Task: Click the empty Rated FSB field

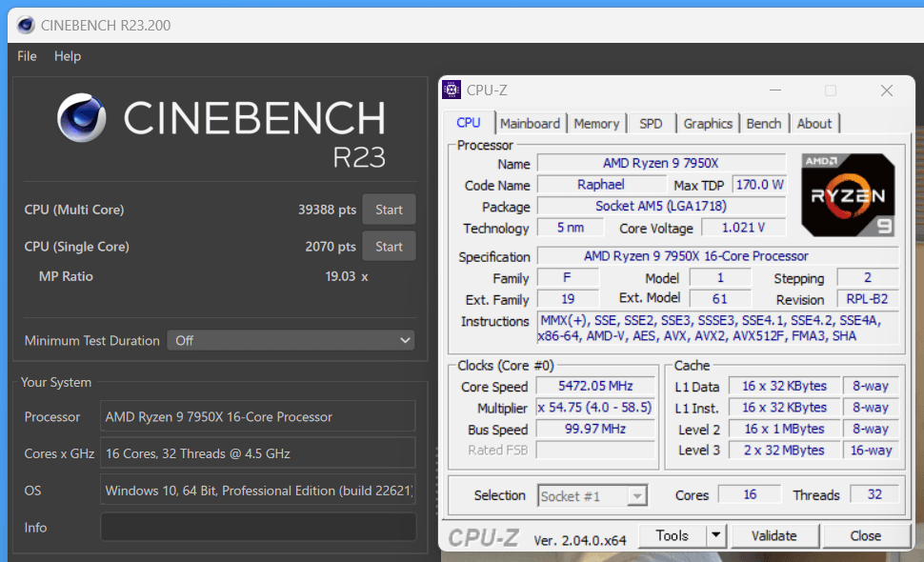Action: [x=595, y=450]
